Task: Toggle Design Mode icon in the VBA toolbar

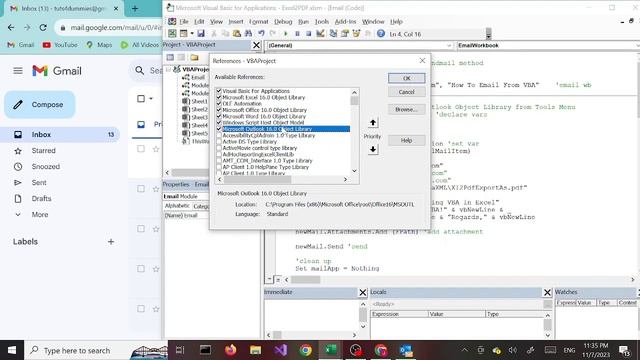Action: (320, 33)
